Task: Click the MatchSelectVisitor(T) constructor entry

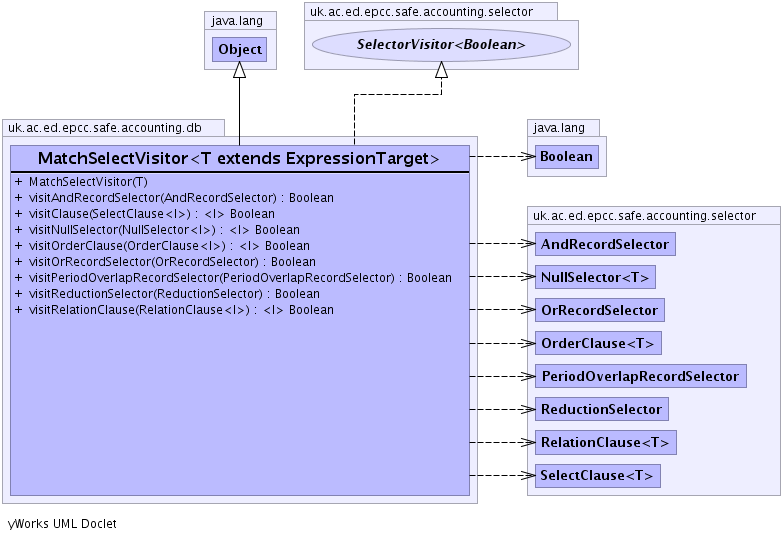Action: (81, 182)
